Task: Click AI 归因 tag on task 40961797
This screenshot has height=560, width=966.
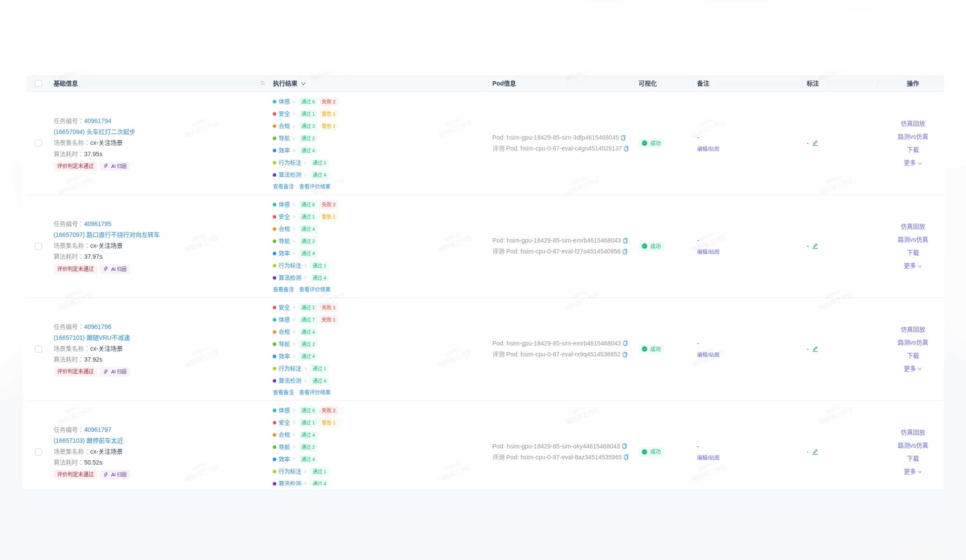Action: pyautogui.click(x=115, y=474)
